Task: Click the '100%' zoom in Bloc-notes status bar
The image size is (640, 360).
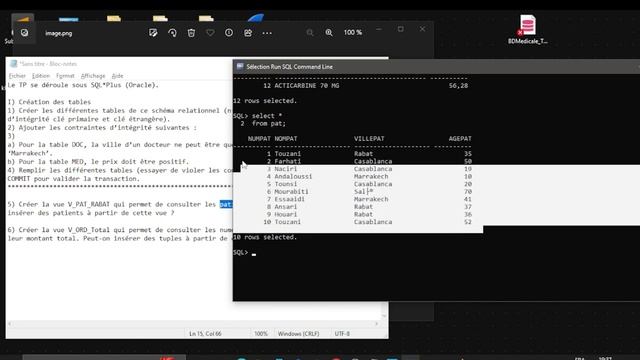Action: 261,334
